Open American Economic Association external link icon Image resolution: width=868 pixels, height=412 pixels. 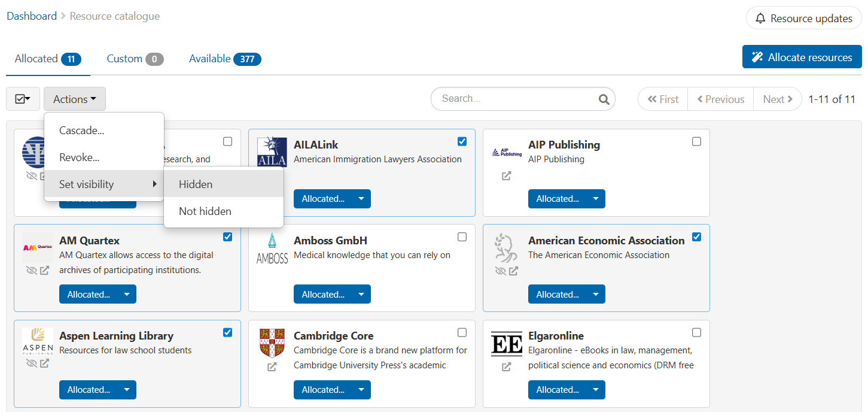tap(513, 271)
